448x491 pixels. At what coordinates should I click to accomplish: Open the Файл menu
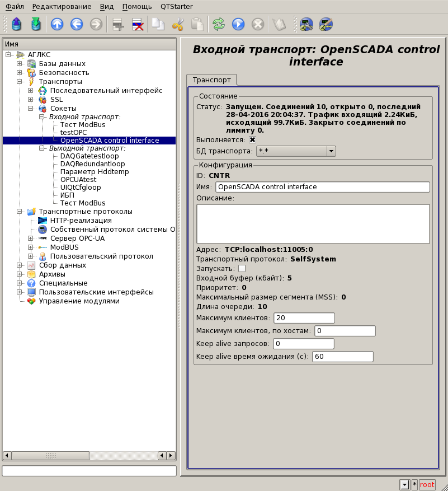[15, 7]
